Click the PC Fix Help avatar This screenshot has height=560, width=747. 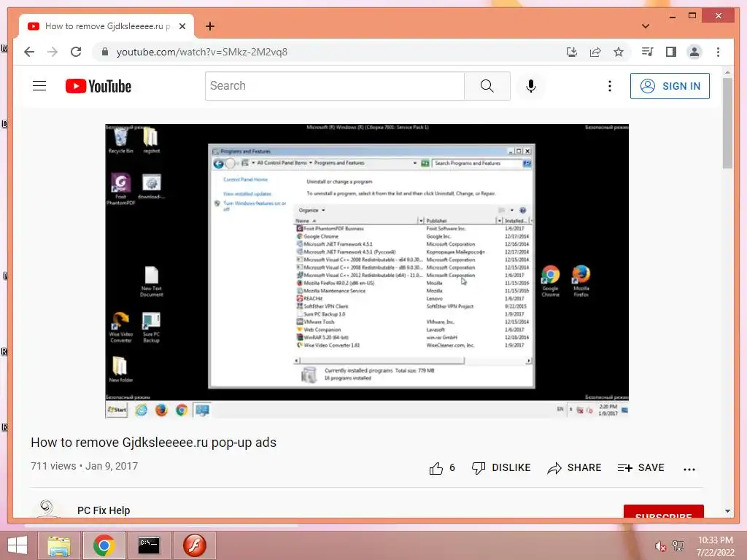tap(47, 507)
